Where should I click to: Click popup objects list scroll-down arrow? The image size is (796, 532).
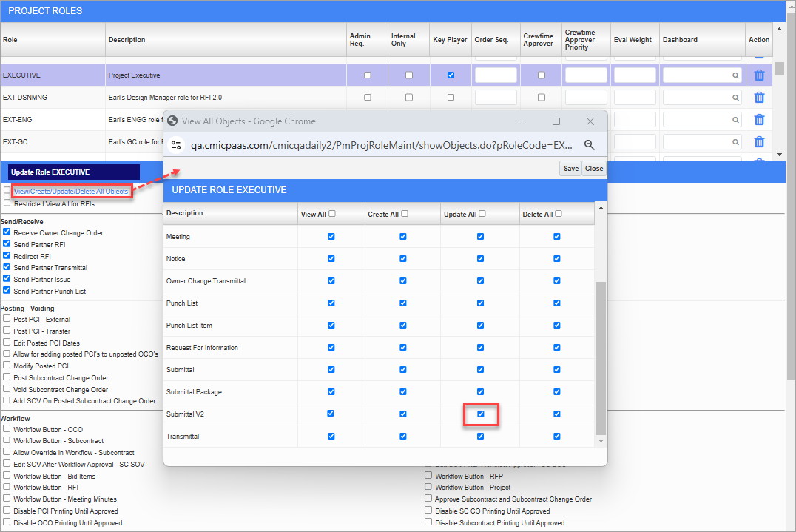[x=601, y=441]
